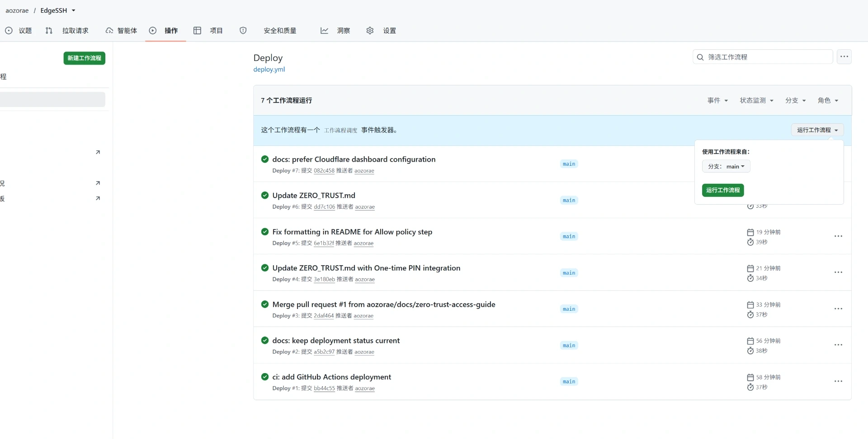
Task: Focus the 筛选工作流程 search field
Action: point(763,57)
